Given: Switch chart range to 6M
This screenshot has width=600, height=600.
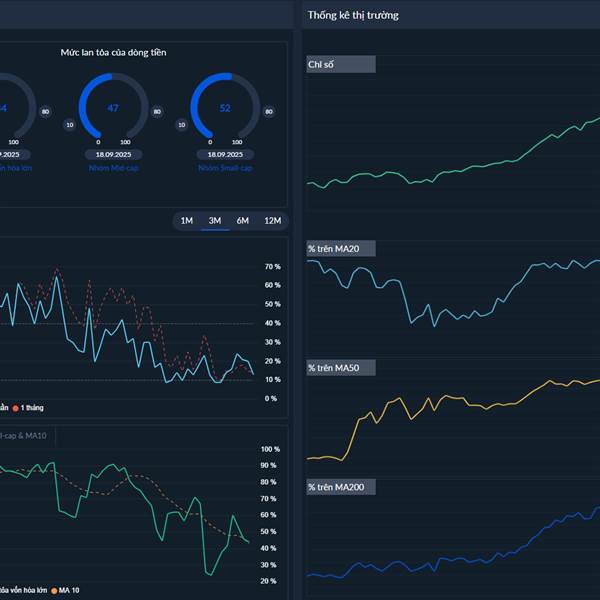Looking at the screenshot, I should click(243, 221).
